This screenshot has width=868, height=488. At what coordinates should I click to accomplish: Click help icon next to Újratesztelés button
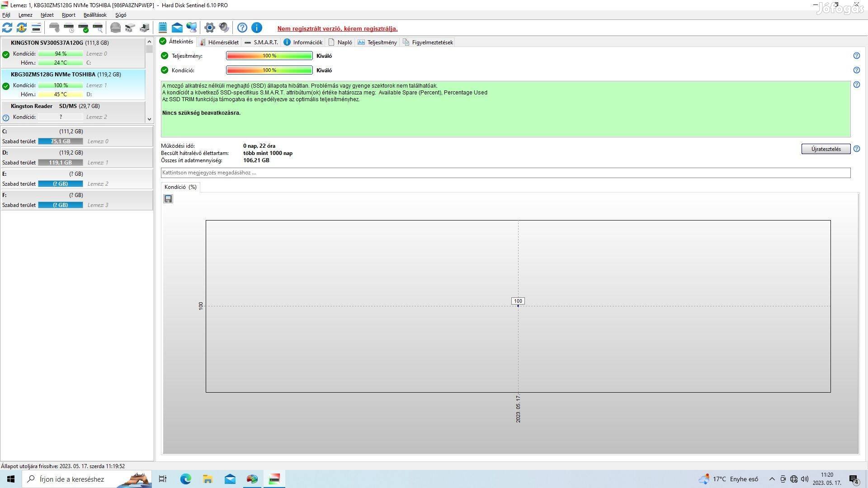(x=856, y=149)
